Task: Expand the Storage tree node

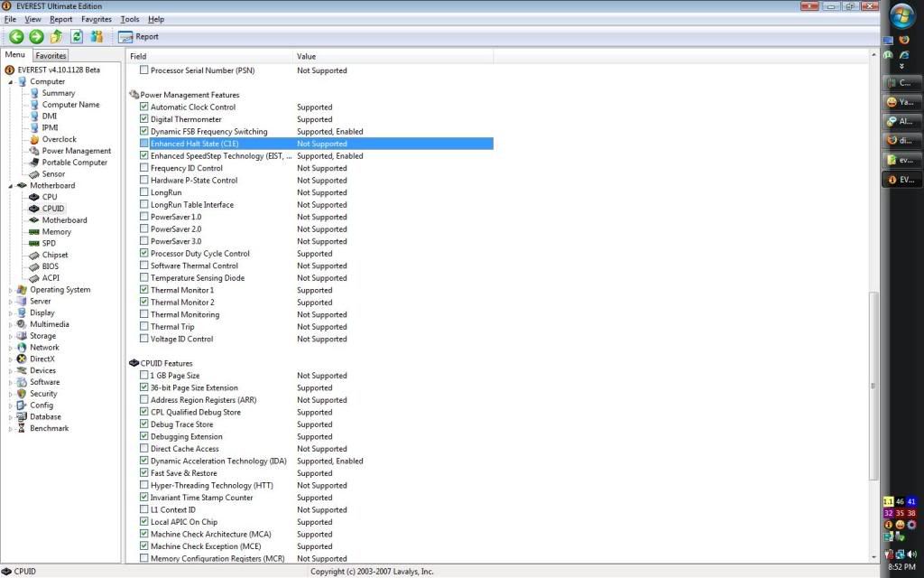Action: click(x=10, y=336)
